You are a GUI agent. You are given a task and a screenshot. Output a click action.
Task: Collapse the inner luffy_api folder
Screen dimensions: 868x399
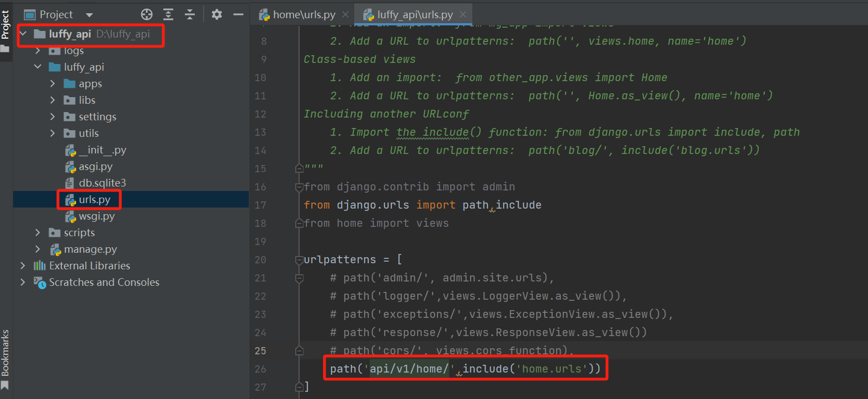click(38, 67)
